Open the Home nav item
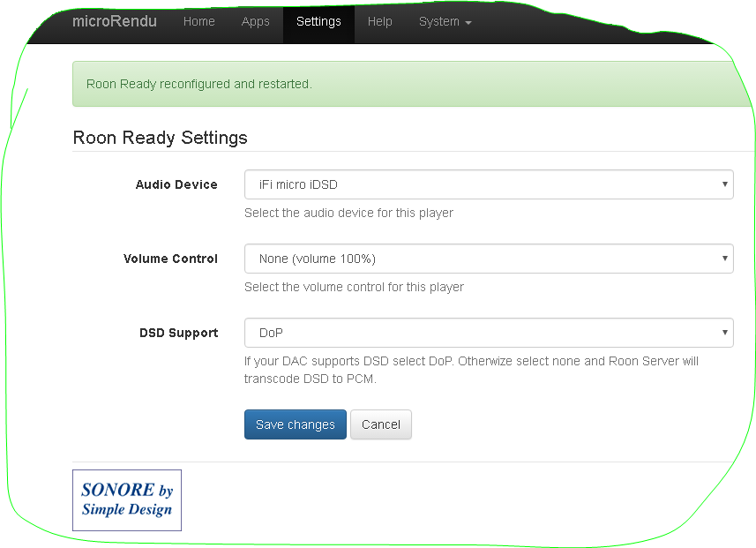Image resolution: width=756 pixels, height=548 pixels. pyautogui.click(x=199, y=22)
